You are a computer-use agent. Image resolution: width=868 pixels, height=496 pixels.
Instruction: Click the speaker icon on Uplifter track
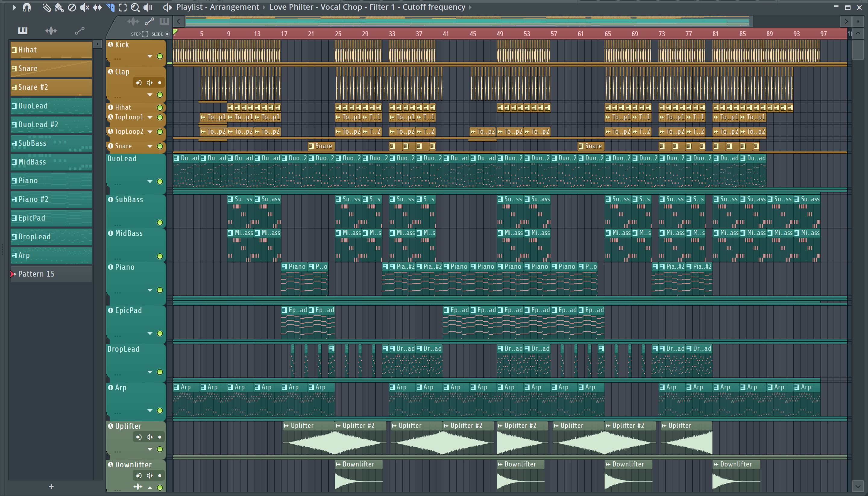[x=149, y=437]
